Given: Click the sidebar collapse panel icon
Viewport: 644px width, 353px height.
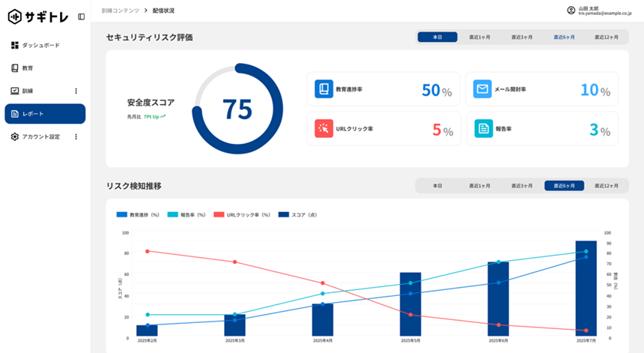Looking at the screenshot, I should (x=81, y=16).
